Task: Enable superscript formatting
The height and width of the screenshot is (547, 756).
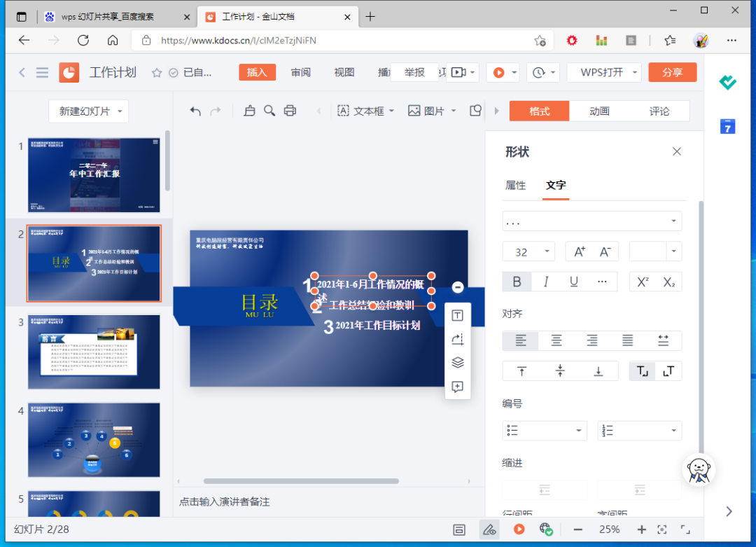Action: pyautogui.click(x=641, y=281)
